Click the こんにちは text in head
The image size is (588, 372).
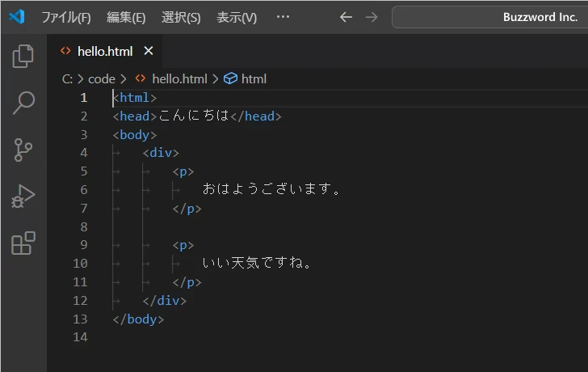click(x=194, y=116)
